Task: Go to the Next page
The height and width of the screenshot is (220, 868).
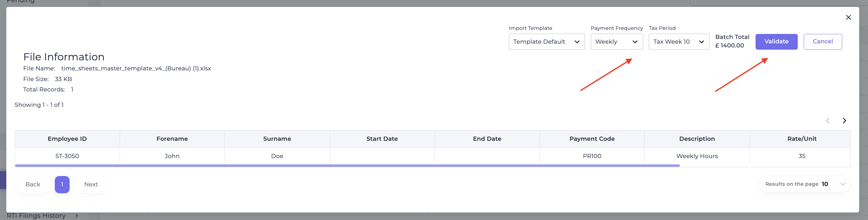Action: pos(91,184)
